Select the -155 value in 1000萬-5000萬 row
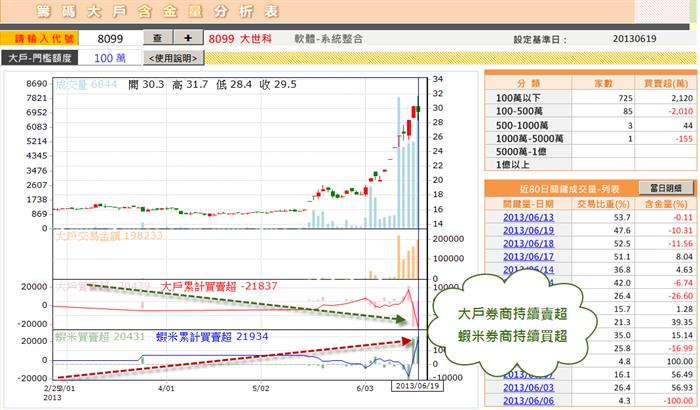This screenshot has height=410, width=700. (x=684, y=139)
